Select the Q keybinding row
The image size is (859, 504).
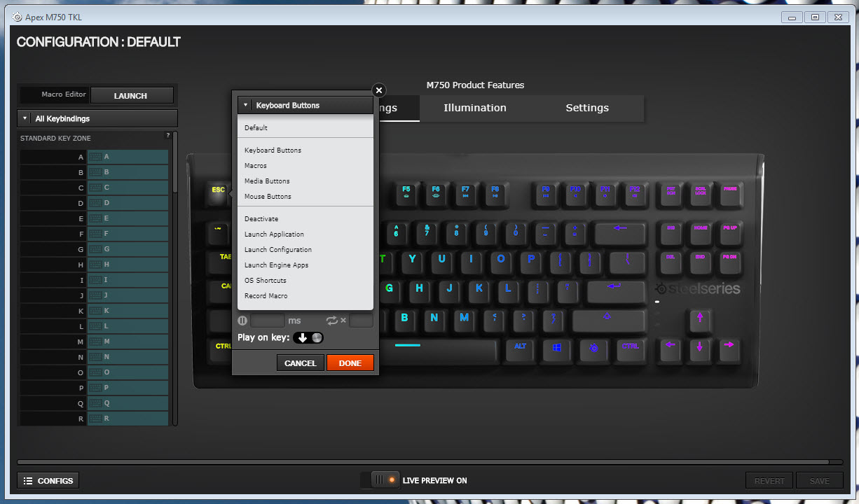[x=93, y=403]
